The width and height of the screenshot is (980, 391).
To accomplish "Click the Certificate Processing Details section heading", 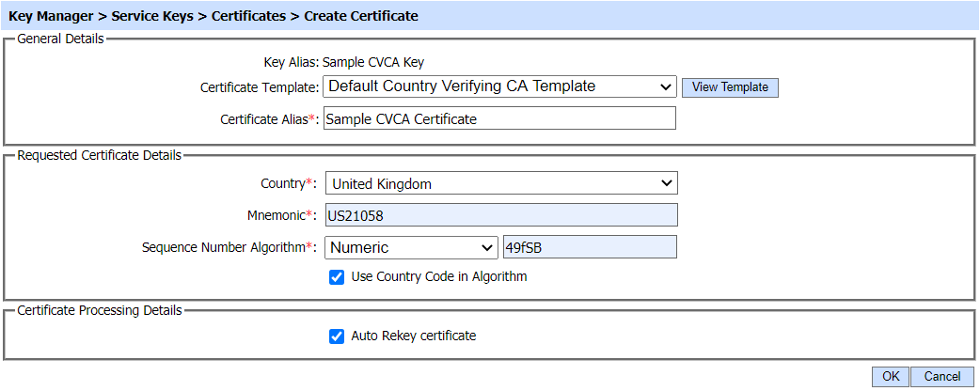I will pos(100,310).
